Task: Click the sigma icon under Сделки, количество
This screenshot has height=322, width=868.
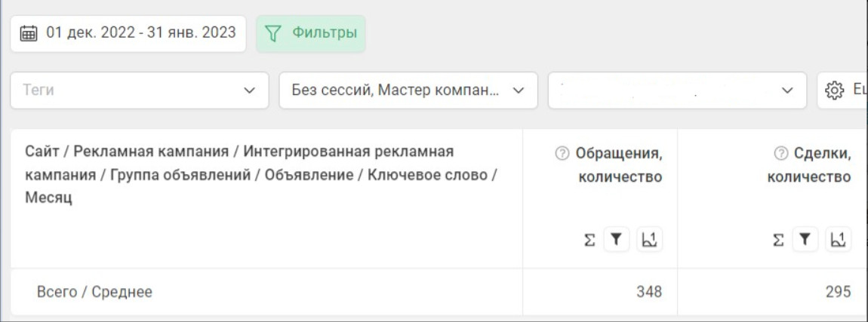Action: click(x=778, y=240)
